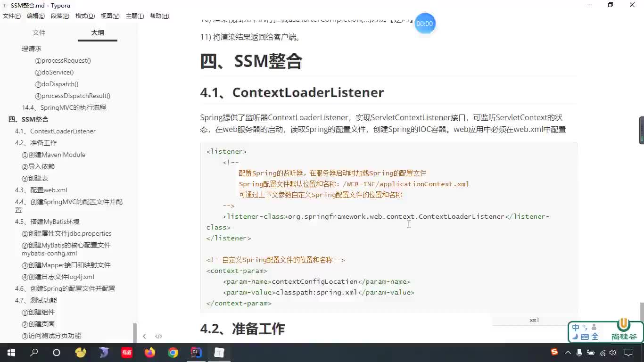Viewport: 644px width, 362px height.
Task: Open the 帮助(H) menu
Action: point(159,16)
